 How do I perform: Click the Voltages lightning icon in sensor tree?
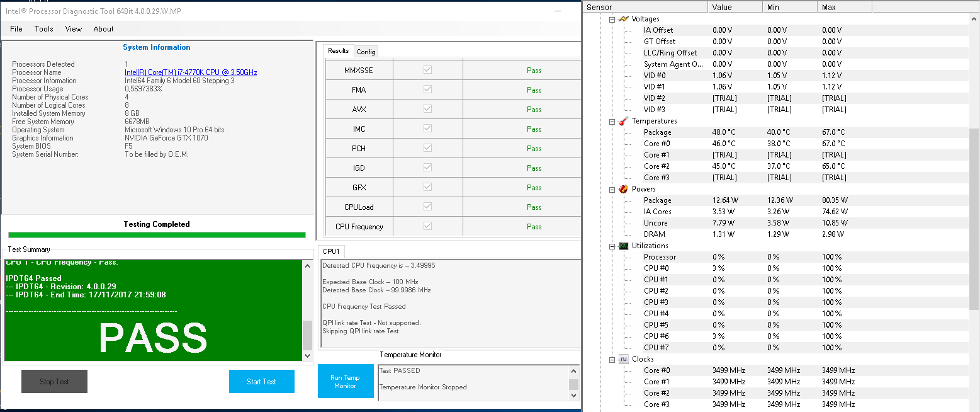coord(623,19)
